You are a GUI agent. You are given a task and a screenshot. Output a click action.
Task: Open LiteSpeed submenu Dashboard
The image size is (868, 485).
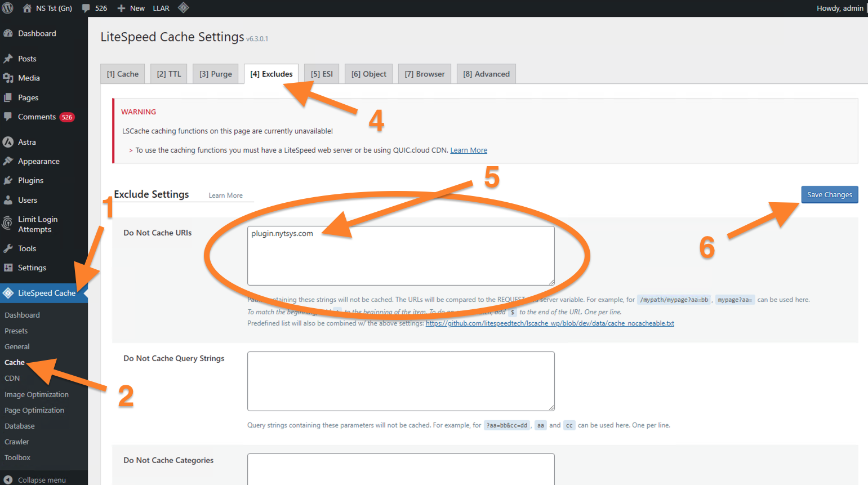[x=22, y=315]
